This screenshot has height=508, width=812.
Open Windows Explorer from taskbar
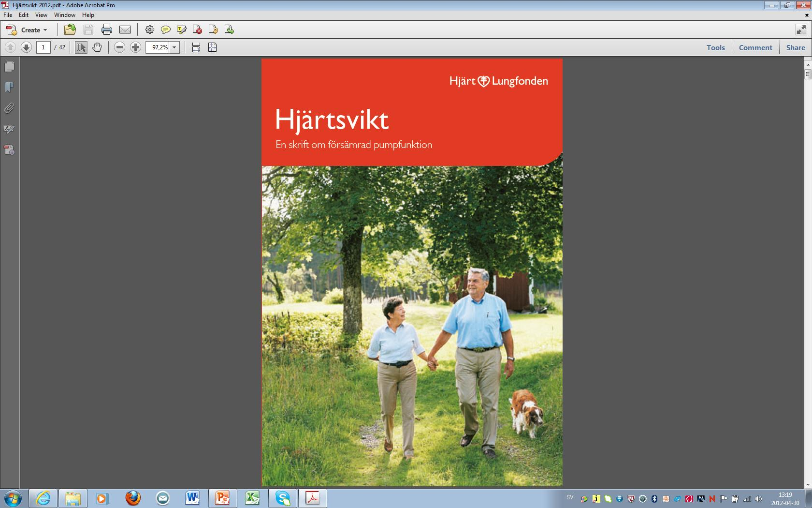click(73, 498)
